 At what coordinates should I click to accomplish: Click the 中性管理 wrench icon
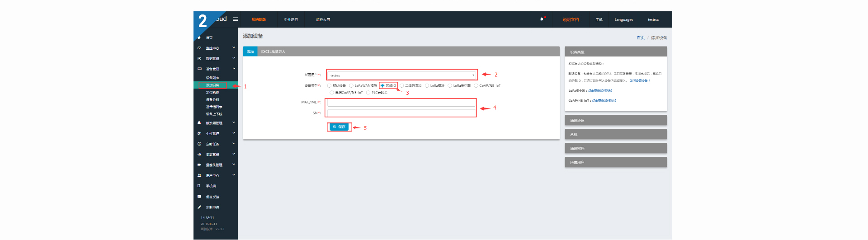pyautogui.click(x=199, y=133)
